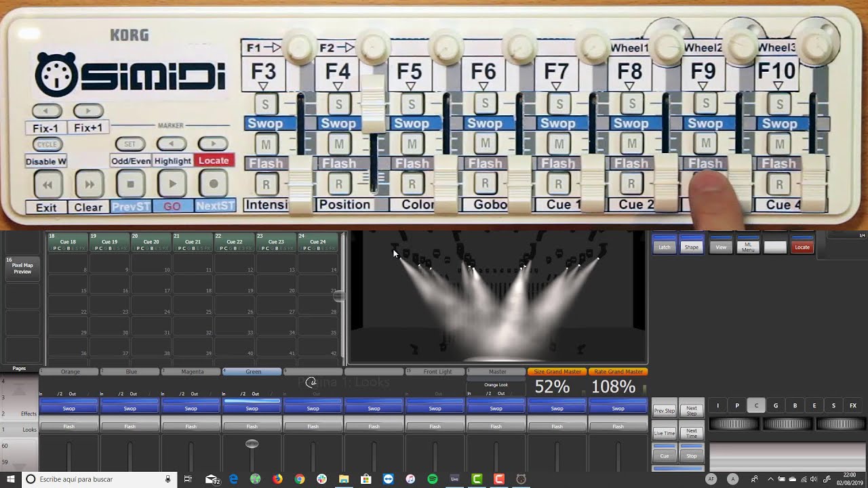Image resolution: width=868 pixels, height=488 pixels.
Task: Select the Magenta playback label
Action: 192,371
